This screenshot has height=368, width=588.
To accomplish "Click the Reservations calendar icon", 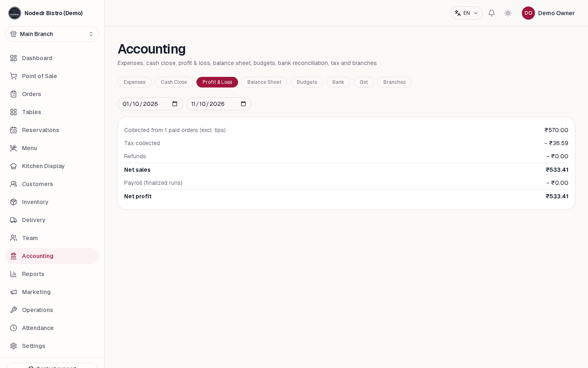I will point(13,130).
